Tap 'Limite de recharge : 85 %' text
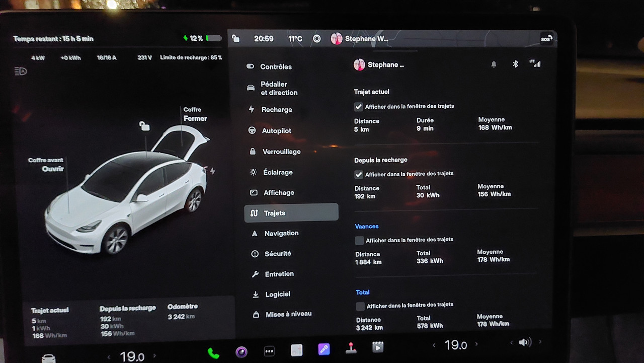 tap(191, 57)
